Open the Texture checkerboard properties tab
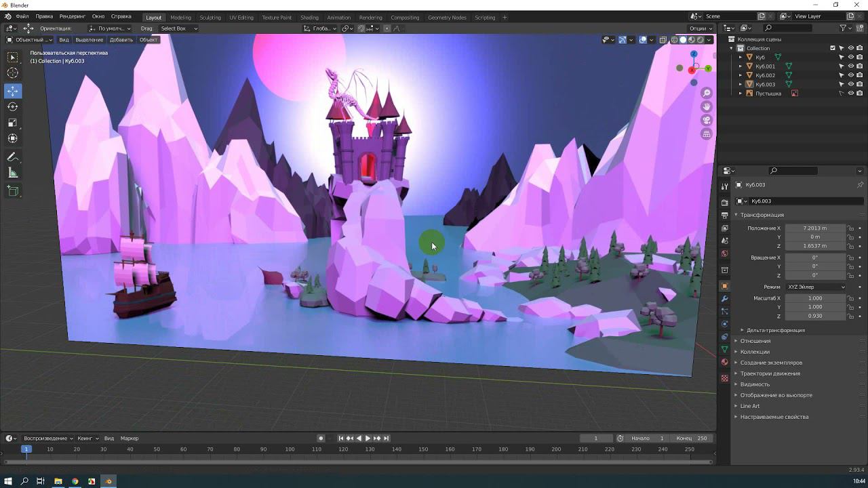 (x=724, y=378)
